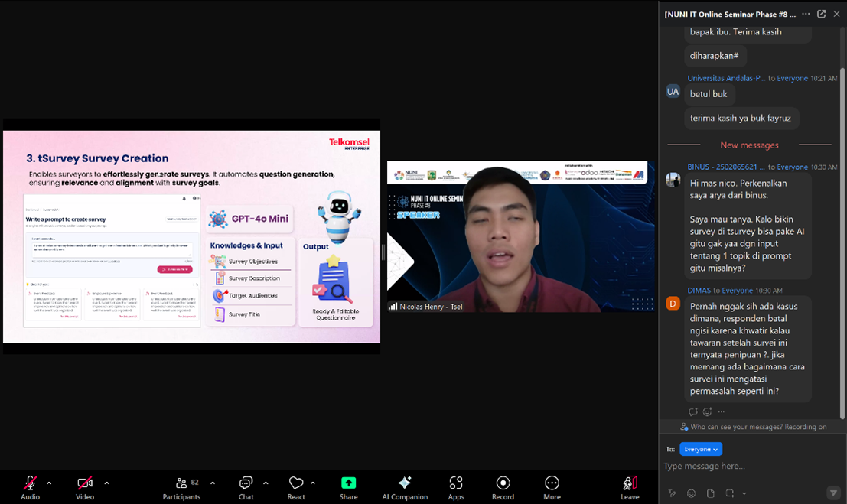Start recording with the Record button

click(503, 487)
